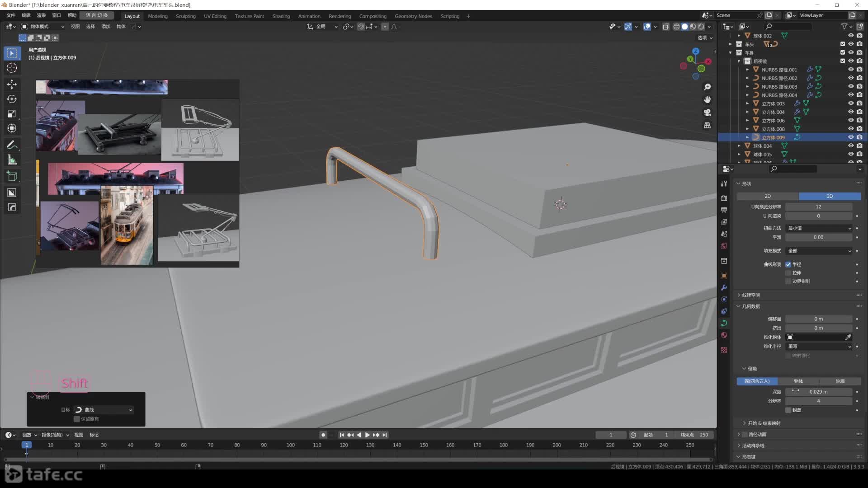Select the Add Cube tool
The width and height of the screenshot is (868, 488).
click(12, 176)
